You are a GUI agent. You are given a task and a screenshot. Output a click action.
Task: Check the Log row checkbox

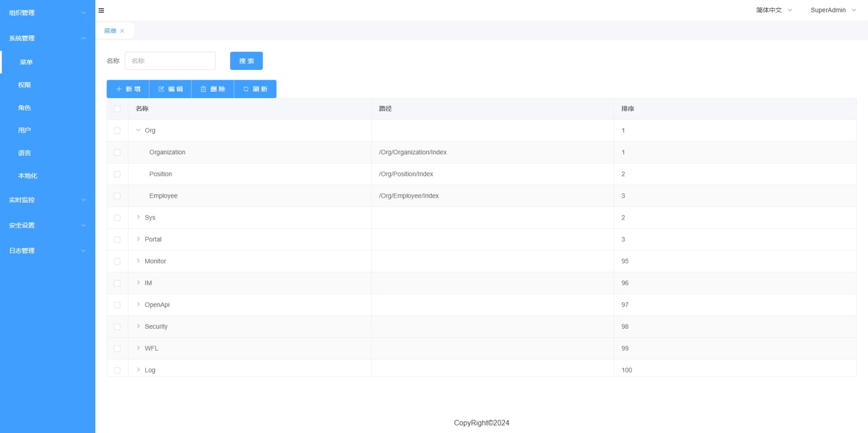(x=117, y=370)
